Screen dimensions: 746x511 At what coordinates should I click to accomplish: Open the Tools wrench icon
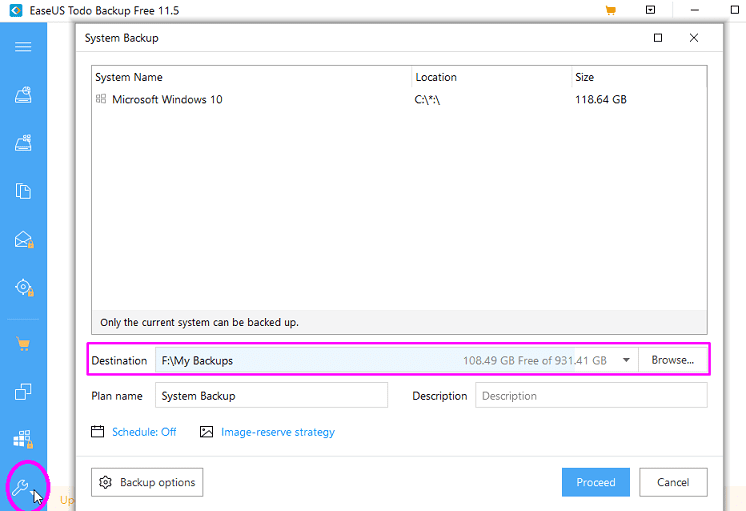(x=20, y=487)
